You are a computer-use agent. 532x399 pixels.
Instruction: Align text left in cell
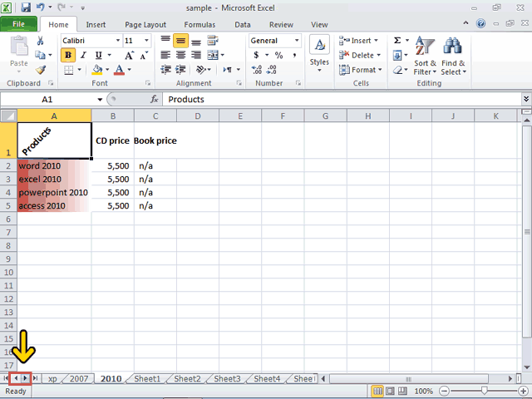coord(165,55)
